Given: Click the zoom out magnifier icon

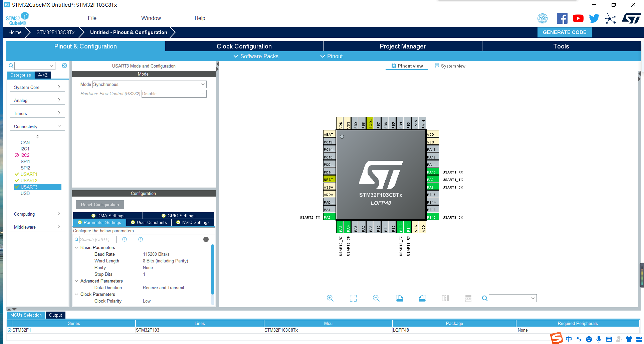Looking at the screenshot, I should click(x=376, y=298).
